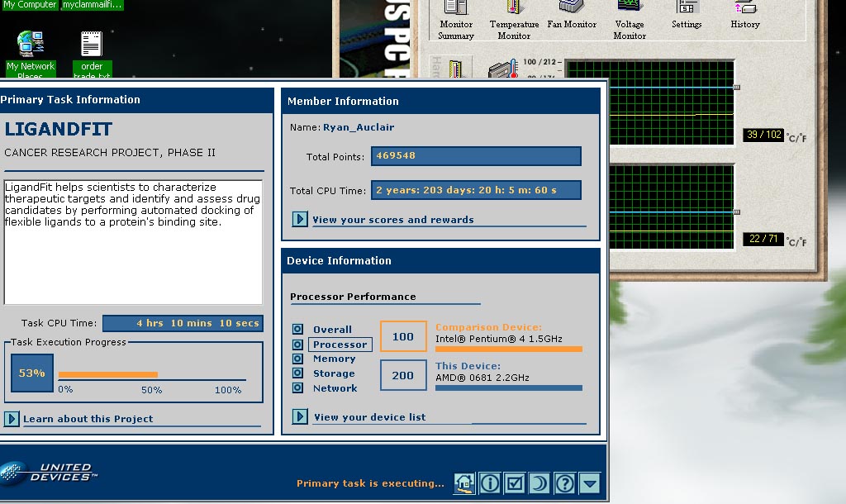The height and width of the screenshot is (504, 846).
Task: Click the 39 / 102 temperature readout
Action: click(764, 135)
